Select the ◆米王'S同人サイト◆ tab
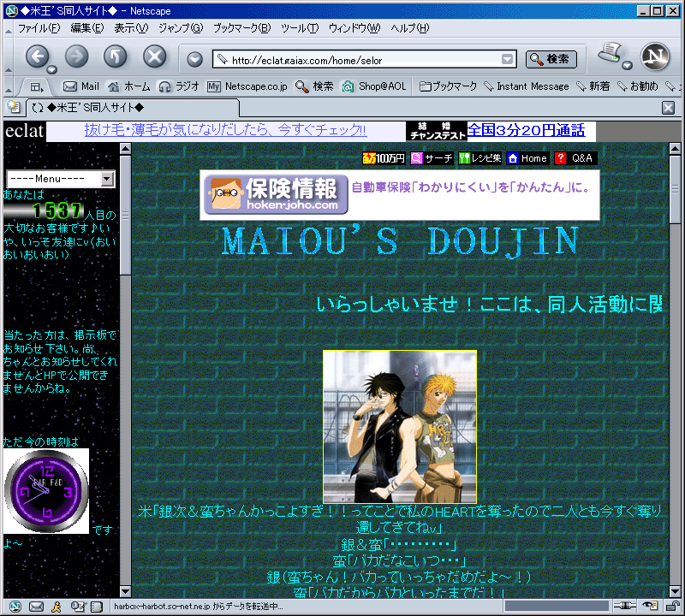The image size is (685, 616). tap(134, 108)
